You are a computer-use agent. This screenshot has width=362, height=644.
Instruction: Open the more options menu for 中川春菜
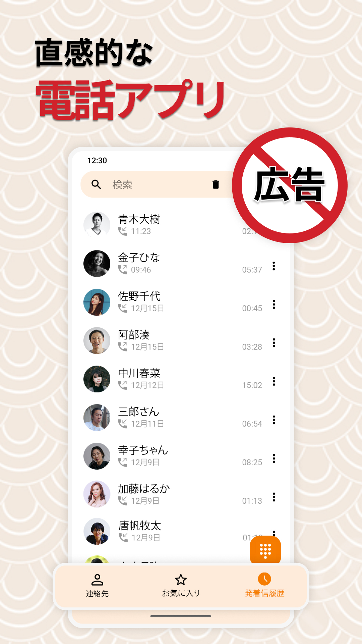[x=274, y=381]
